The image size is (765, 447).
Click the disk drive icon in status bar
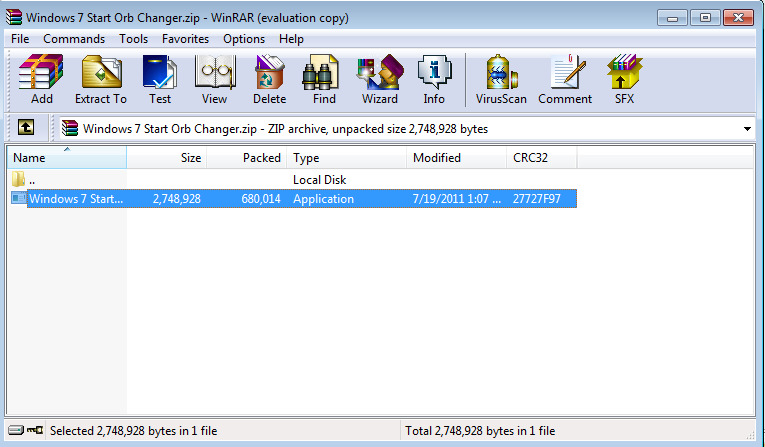pyautogui.click(x=16, y=430)
